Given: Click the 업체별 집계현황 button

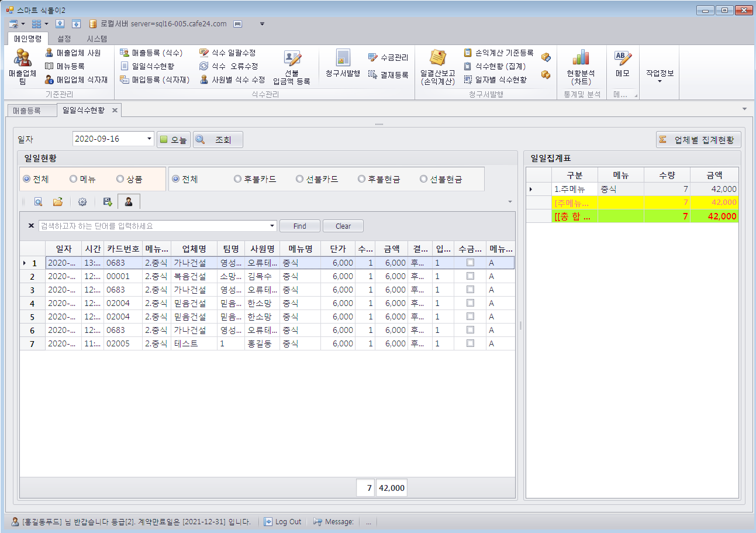Looking at the screenshot, I should click(699, 140).
